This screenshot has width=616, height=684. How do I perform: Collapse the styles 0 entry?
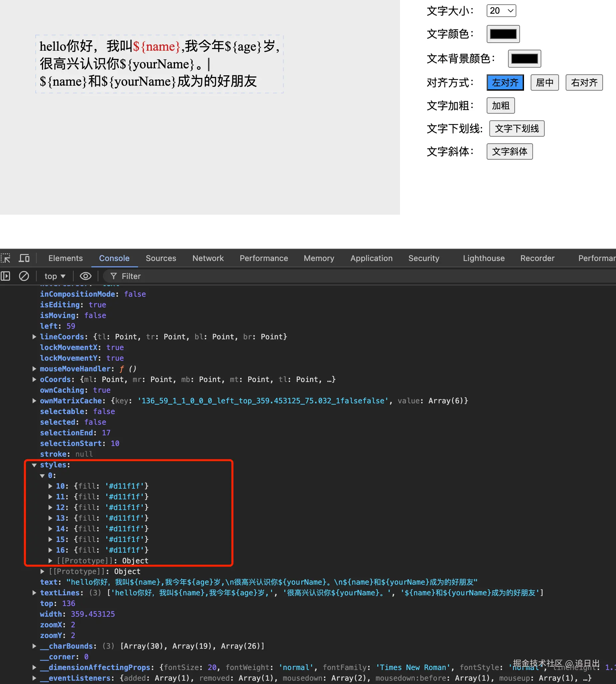[x=42, y=476]
